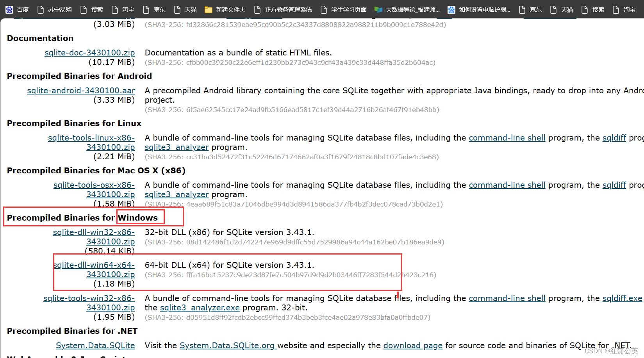
Task: Open the 苏宁易购 bookmark
Action: pyautogui.click(x=54, y=9)
